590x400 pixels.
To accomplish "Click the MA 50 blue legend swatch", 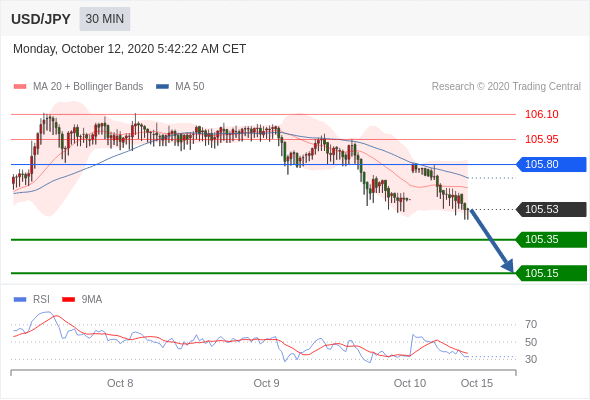I will (162, 87).
